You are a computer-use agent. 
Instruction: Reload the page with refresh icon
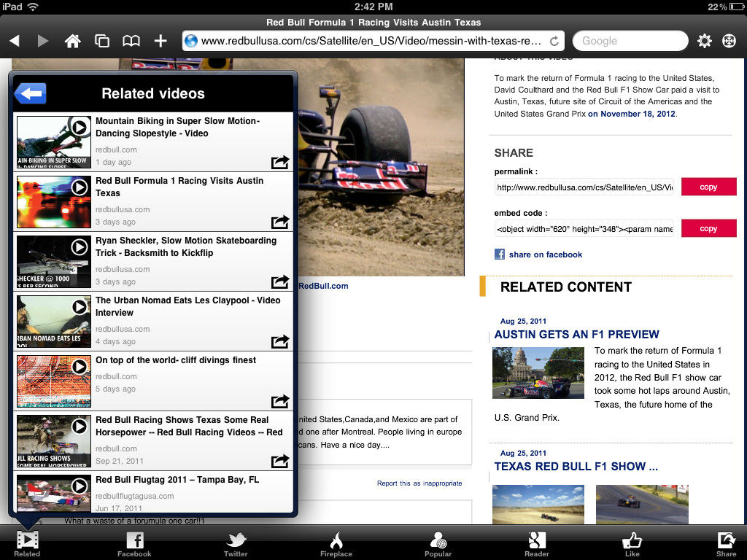point(554,42)
